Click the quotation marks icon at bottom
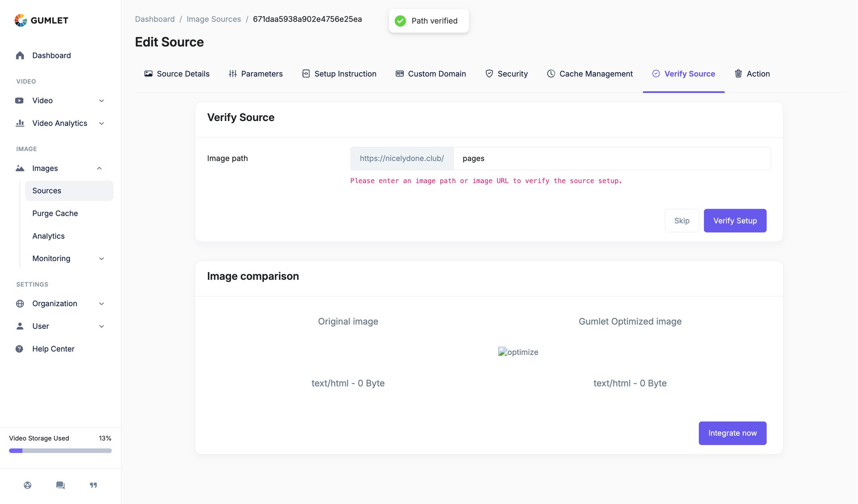This screenshot has width=858, height=504. click(x=93, y=485)
